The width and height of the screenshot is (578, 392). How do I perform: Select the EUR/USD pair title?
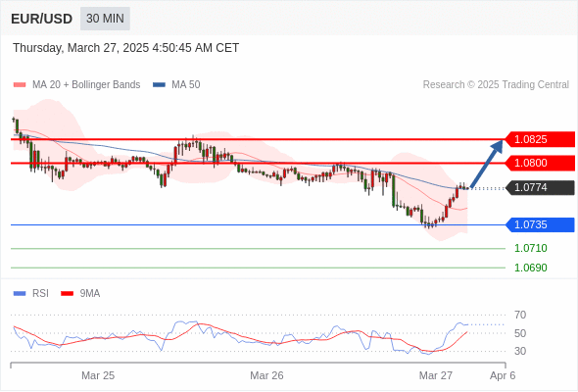pos(42,19)
